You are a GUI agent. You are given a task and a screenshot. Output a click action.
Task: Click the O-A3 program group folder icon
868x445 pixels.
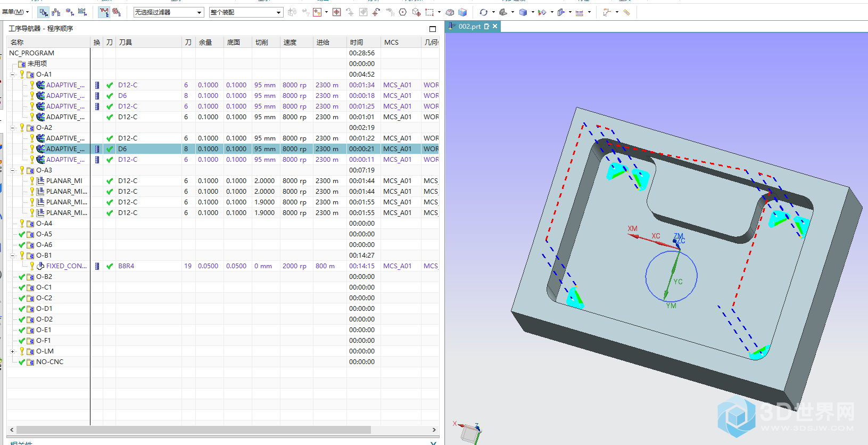tap(30, 170)
